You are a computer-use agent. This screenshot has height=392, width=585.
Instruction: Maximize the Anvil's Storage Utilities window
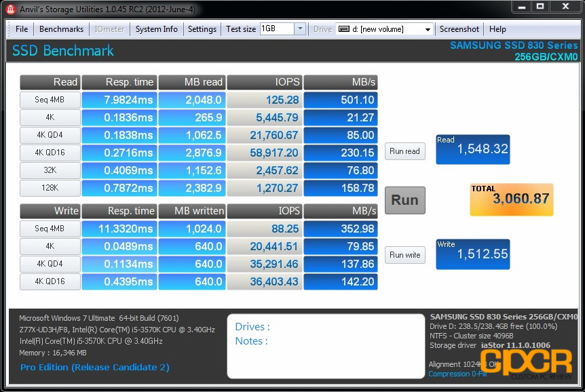540,7
